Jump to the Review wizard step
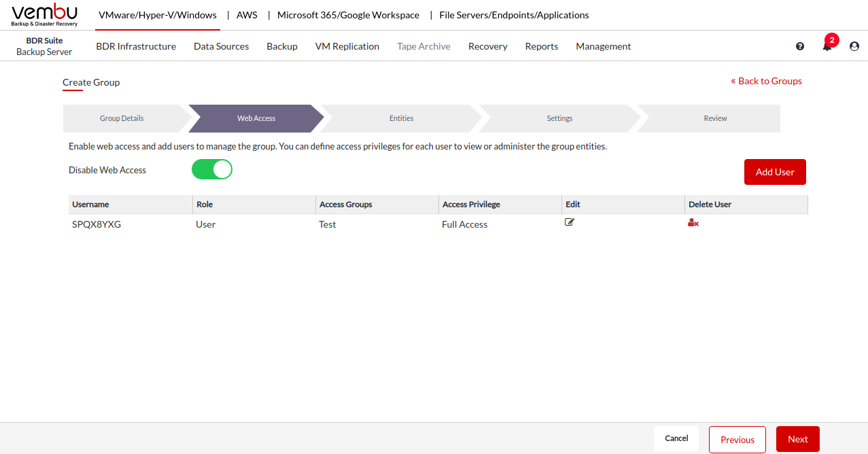Screen dimensions: 868x454 coord(715,118)
